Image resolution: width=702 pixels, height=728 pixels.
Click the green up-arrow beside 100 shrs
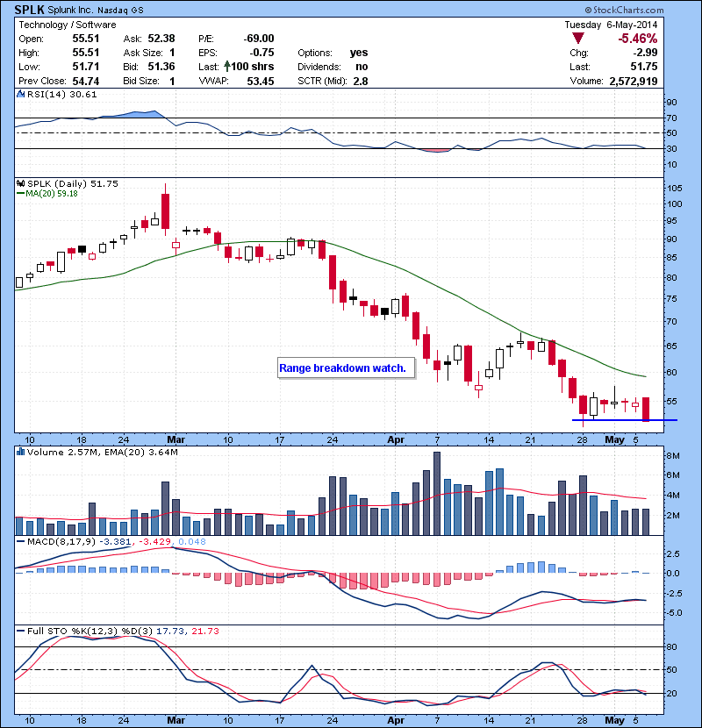[x=226, y=67]
